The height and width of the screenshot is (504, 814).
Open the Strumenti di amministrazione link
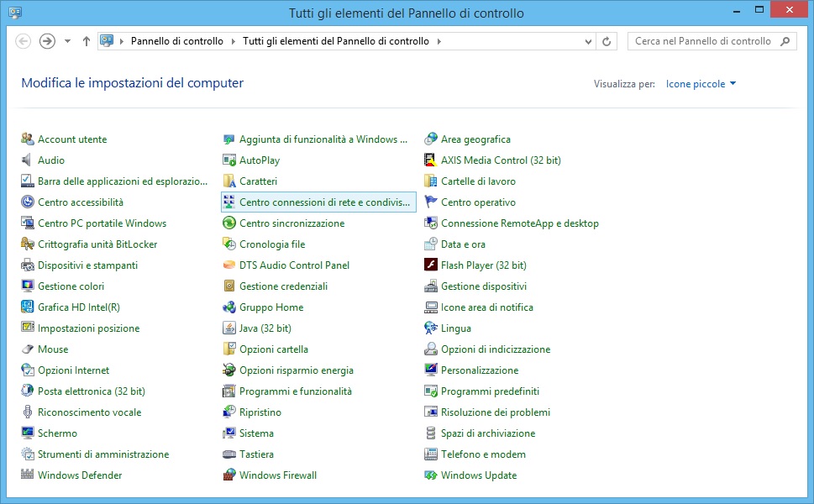[103, 454]
